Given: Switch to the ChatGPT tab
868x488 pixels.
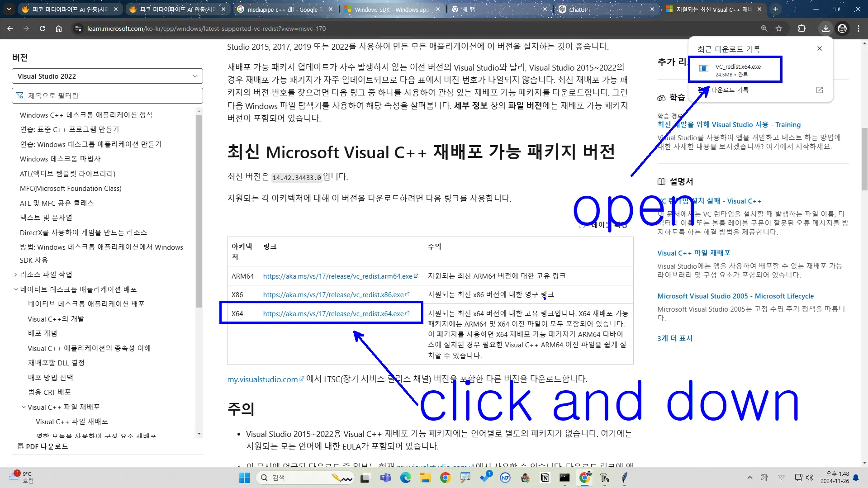Looking at the screenshot, I should coord(607,9).
